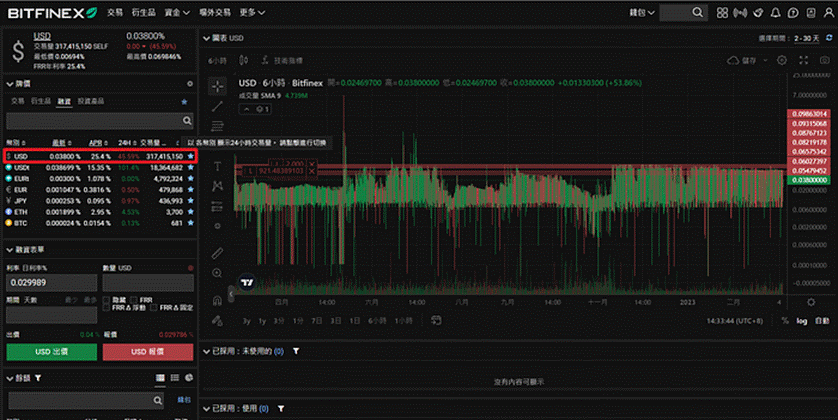Image resolution: width=838 pixels, height=420 pixels.
Task: Open the 交易 menu in top navigation
Action: pyautogui.click(x=115, y=12)
